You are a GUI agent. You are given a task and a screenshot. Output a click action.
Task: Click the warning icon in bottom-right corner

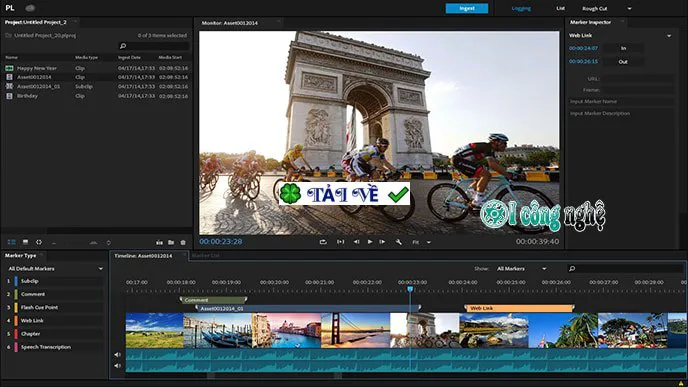pos(681,383)
